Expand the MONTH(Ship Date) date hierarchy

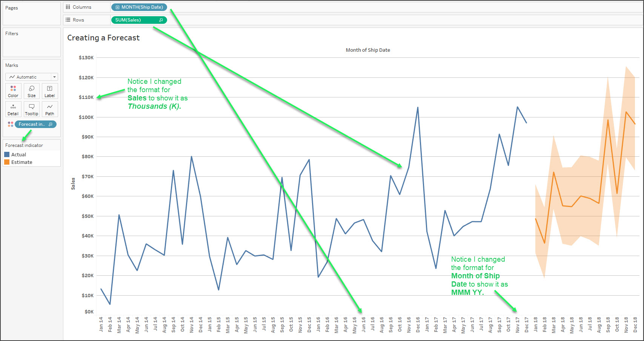point(117,7)
